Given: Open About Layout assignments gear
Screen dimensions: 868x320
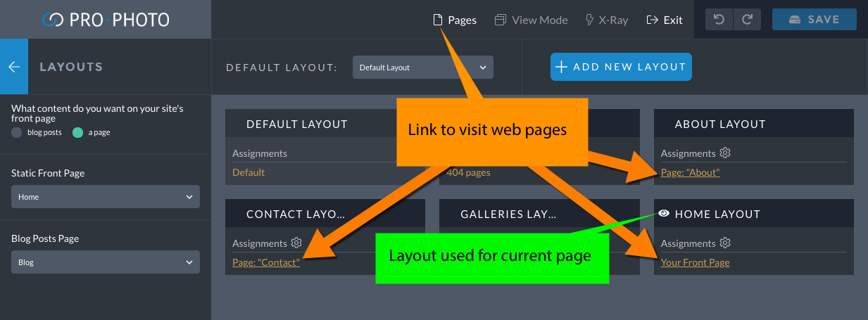Looking at the screenshot, I should coord(725,153).
